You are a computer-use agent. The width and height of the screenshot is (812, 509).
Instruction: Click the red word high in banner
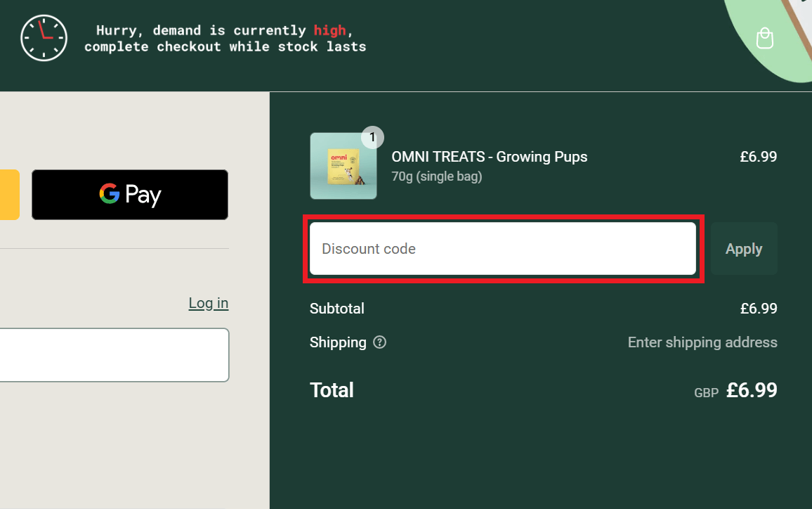coord(329,30)
